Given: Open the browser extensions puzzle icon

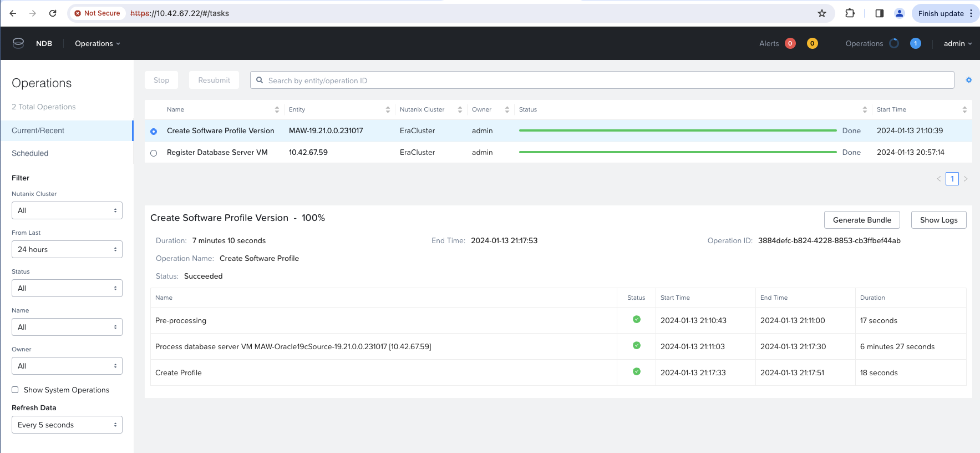Looking at the screenshot, I should tap(850, 13).
